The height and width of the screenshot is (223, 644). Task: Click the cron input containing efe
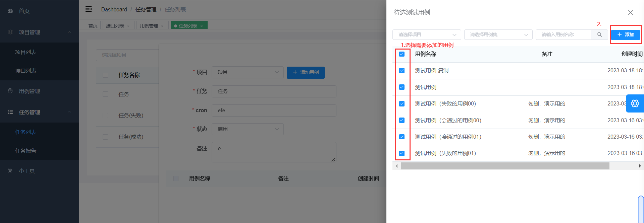tap(274, 110)
